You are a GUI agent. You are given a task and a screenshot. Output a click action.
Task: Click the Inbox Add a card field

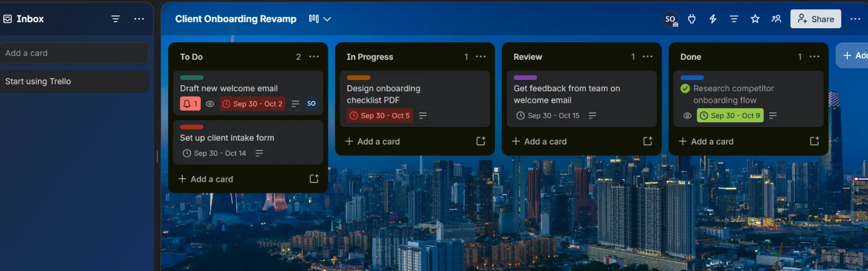pos(74,53)
